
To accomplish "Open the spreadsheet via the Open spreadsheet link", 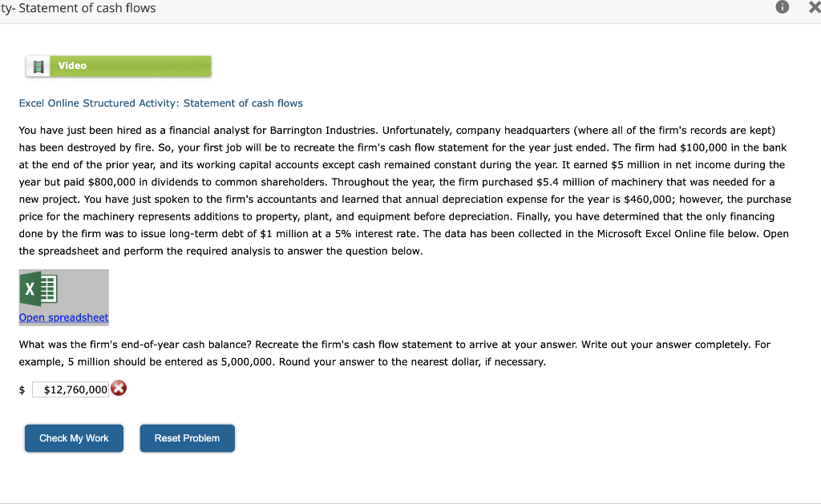I will (x=63, y=317).
